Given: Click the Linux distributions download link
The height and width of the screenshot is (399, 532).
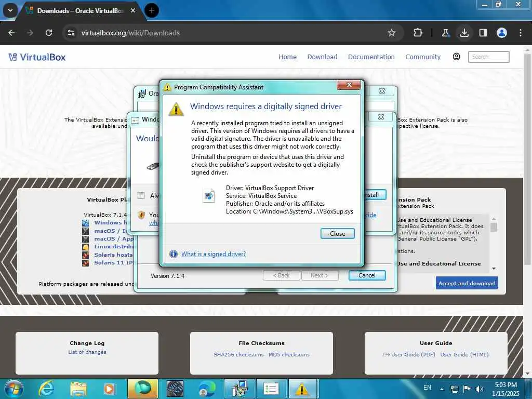Looking at the screenshot, I should click(x=115, y=246).
